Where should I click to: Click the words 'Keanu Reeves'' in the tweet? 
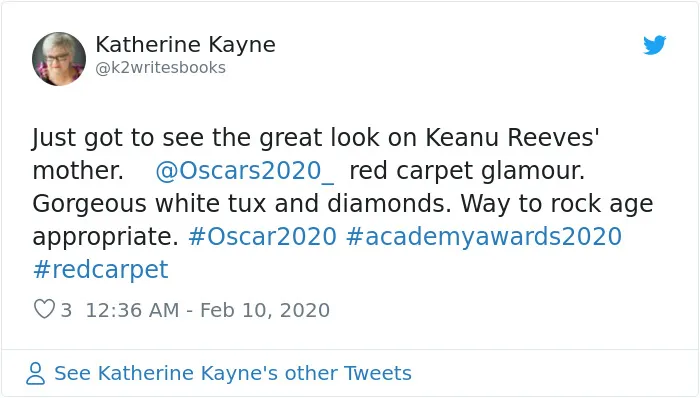click(x=512, y=137)
